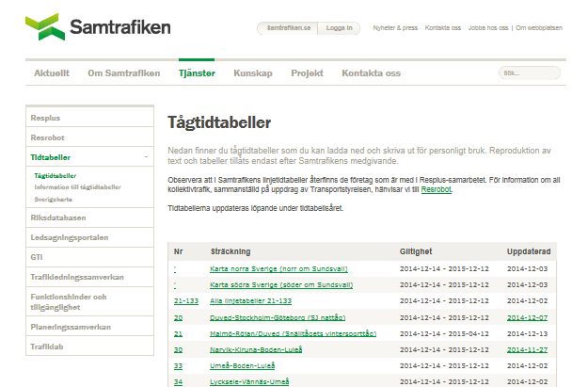Select Tidtabeller in the sidebar
The image size is (588, 387).
pos(51,157)
